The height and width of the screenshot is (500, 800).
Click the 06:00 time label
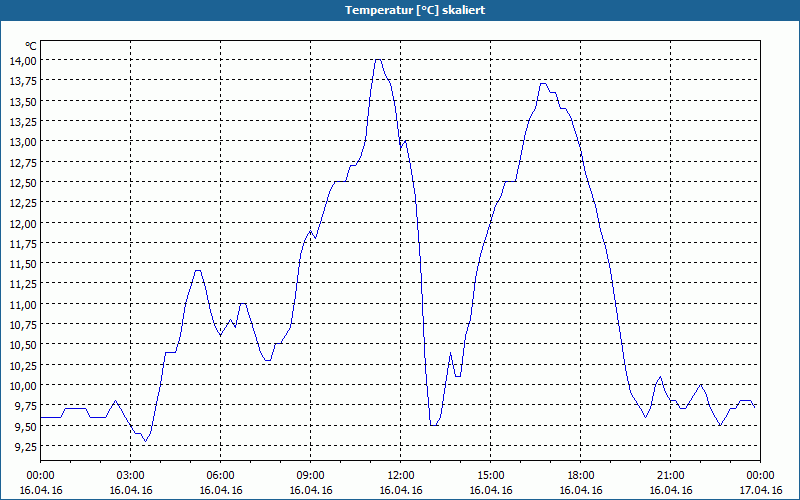pyautogui.click(x=220, y=476)
